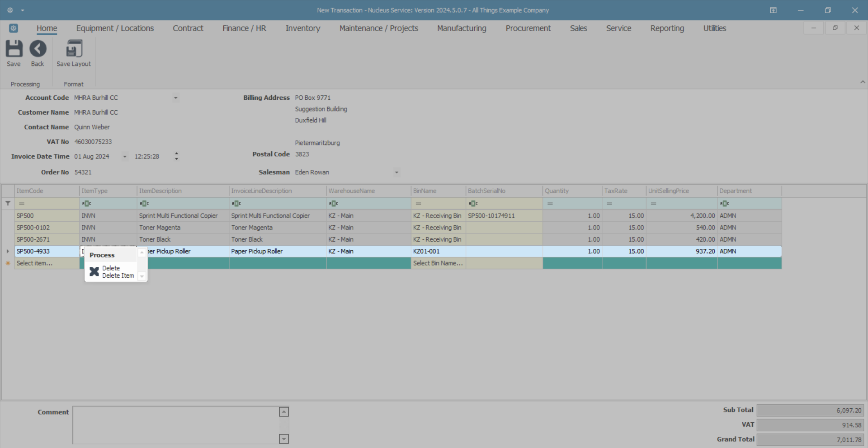This screenshot has width=868, height=448.
Task: Open the Equipment / Locations tab
Action: point(115,28)
